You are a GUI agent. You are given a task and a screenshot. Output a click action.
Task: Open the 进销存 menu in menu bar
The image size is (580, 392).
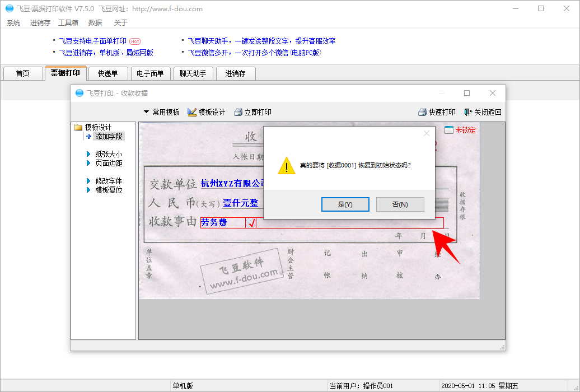click(x=40, y=23)
